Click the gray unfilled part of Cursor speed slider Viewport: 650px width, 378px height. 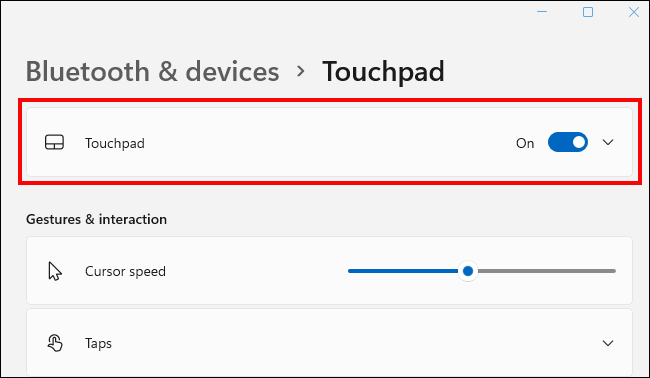pyautogui.click(x=547, y=271)
